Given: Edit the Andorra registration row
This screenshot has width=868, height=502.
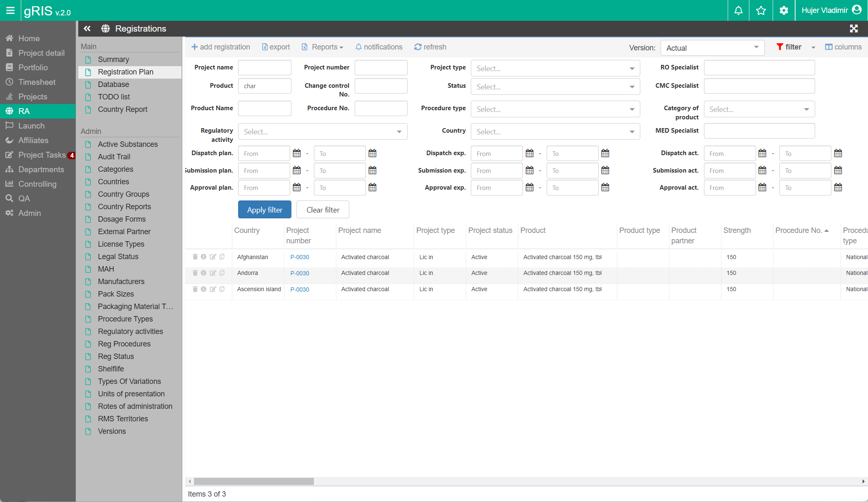Looking at the screenshot, I should [213, 273].
